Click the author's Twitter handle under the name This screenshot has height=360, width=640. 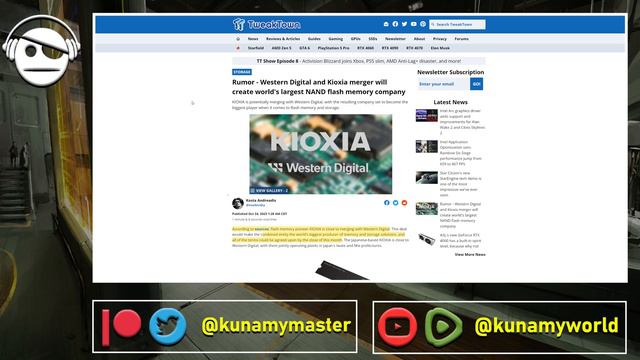(255, 205)
